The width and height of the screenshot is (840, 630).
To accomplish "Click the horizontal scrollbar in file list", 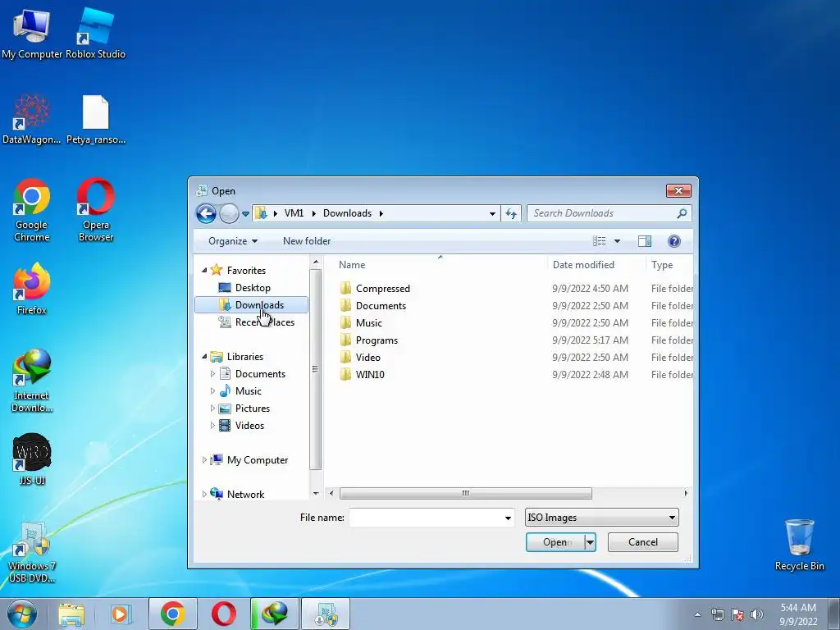I will coord(466,493).
